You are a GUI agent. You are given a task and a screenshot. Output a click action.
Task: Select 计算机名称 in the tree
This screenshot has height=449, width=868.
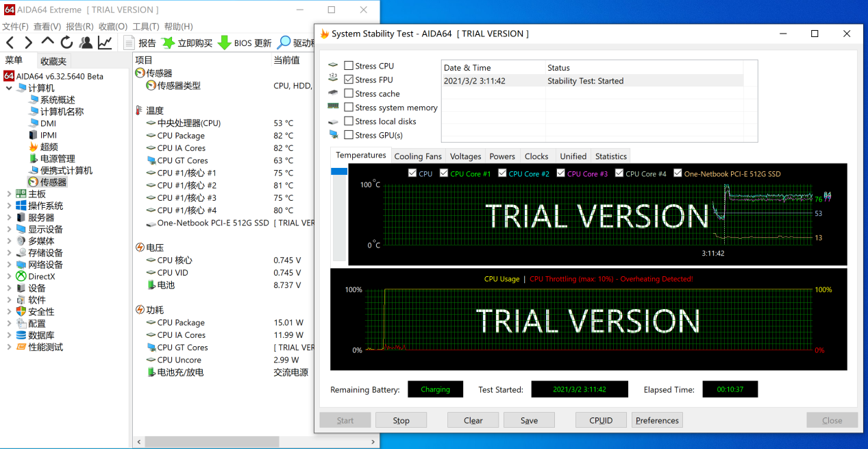[56, 112]
